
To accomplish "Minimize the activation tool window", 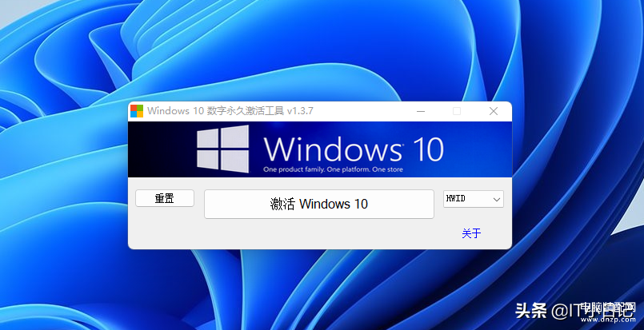I will coord(421,111).
